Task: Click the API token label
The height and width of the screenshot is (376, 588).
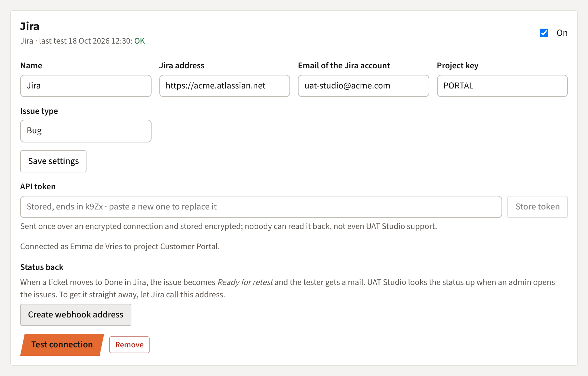Action: [x=38, y=187]
